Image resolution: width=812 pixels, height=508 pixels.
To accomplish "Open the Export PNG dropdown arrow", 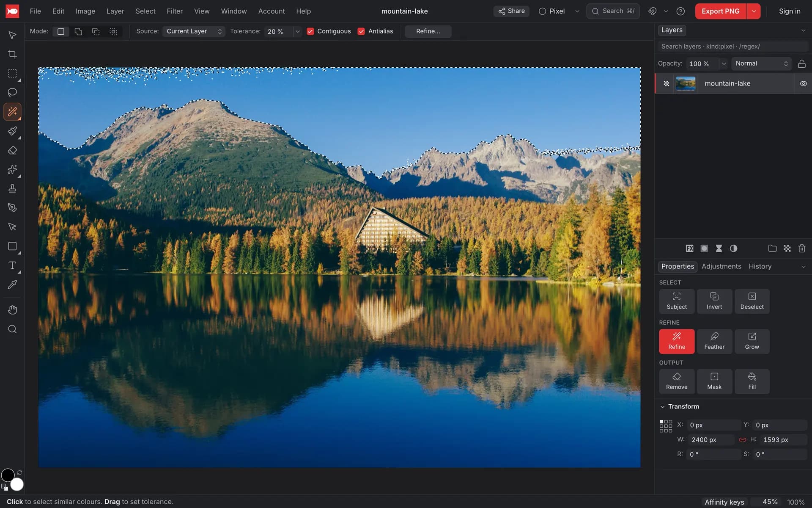I will tap(754, 11).
